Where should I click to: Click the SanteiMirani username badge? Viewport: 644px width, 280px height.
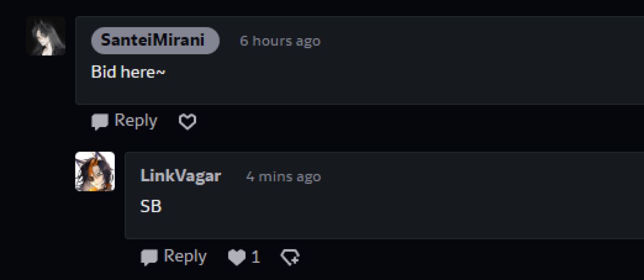pyautogui.click(x=155, y=41)
